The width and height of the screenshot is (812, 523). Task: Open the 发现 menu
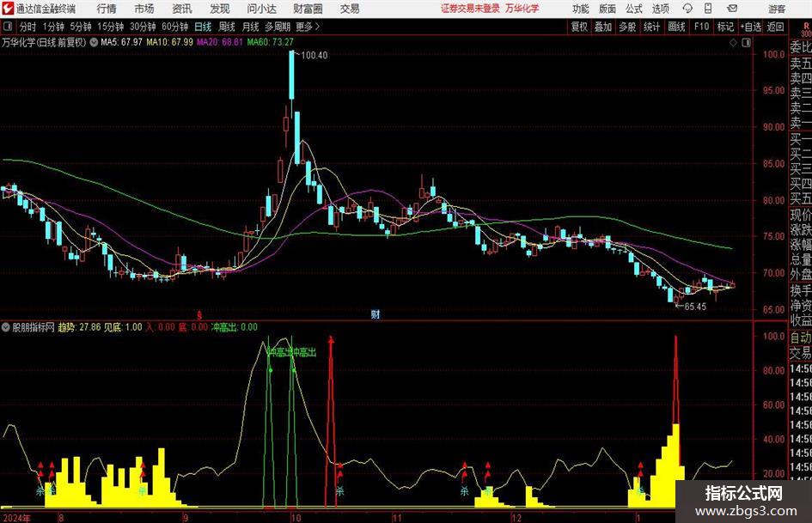(x=220, y=9)
